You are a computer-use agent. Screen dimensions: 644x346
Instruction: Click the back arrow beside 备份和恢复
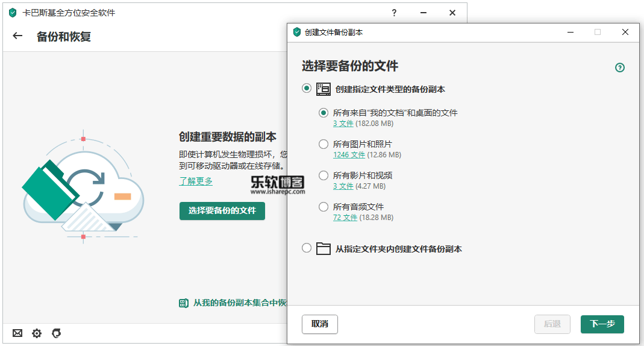pyautogui.click(x=17, y=36)
